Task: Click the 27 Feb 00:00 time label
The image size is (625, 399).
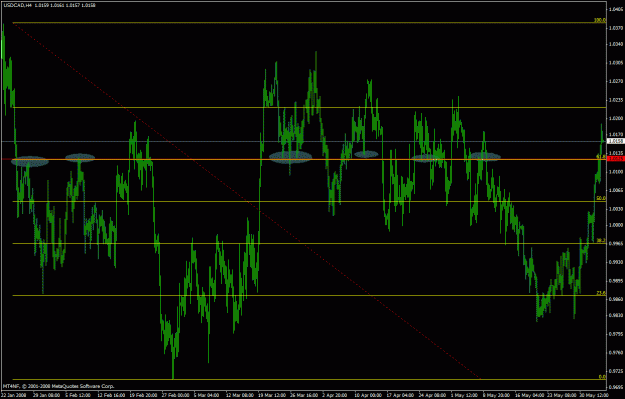Action: click(175, 395)
